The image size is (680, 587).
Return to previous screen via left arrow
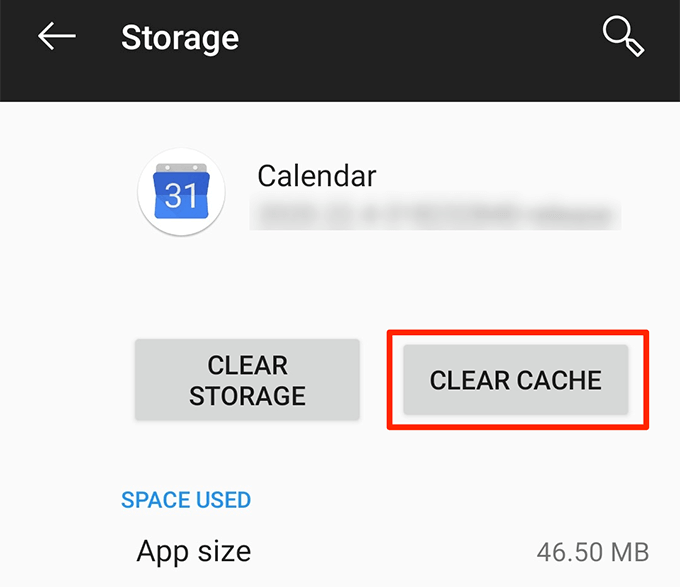pyautogui.click(x=57, y=37)
